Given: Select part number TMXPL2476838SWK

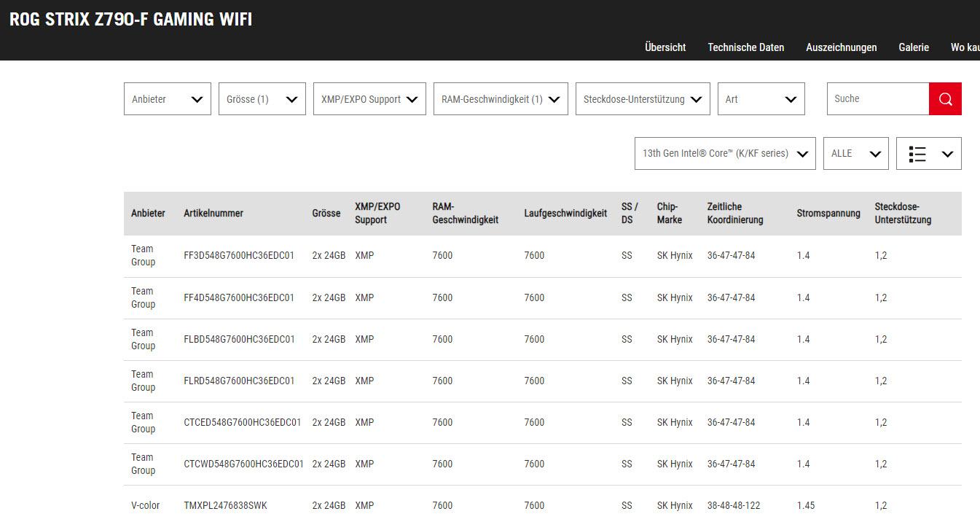Looking at the screenshot, I should 225,506.
